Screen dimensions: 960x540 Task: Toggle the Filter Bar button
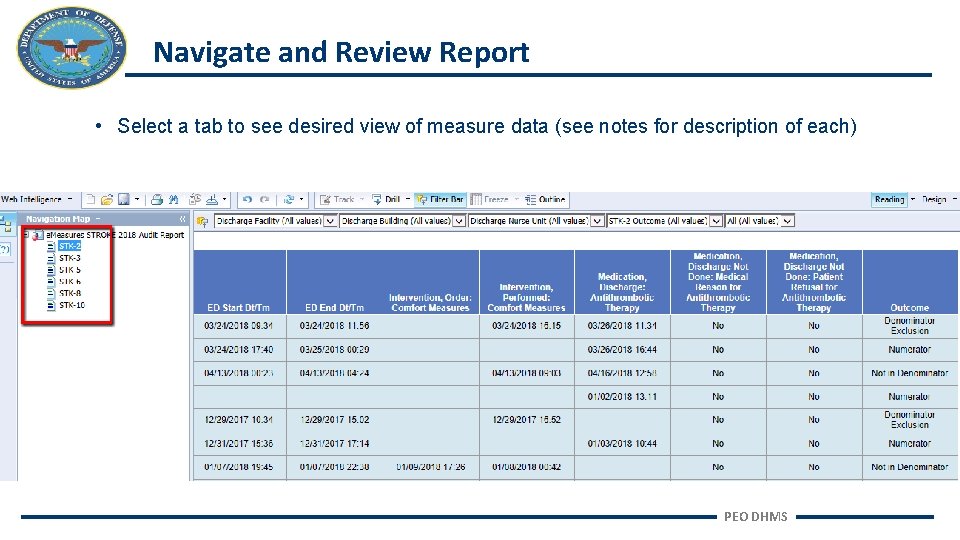[440, 200]
